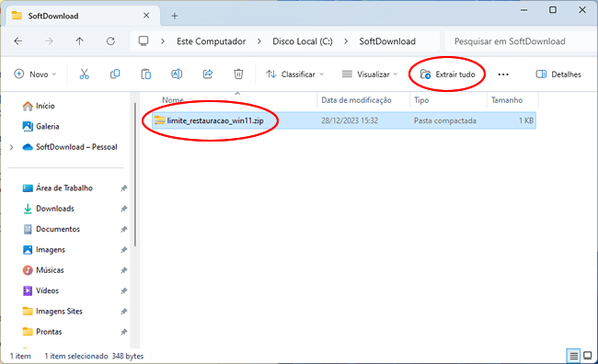Open Início in navigation pane
The image size is (598, 364).
[x=39, y=106]
